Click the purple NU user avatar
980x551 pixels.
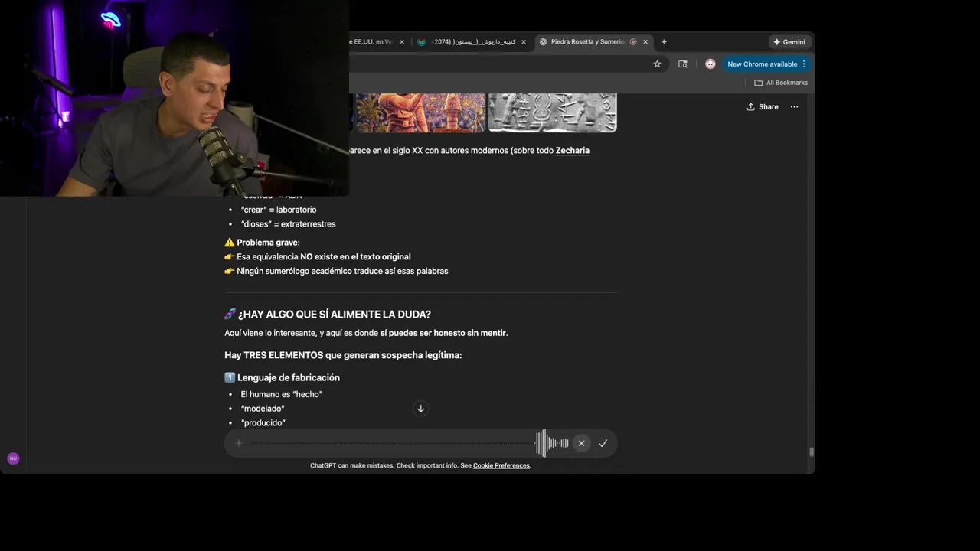click(x=13, y=458)
